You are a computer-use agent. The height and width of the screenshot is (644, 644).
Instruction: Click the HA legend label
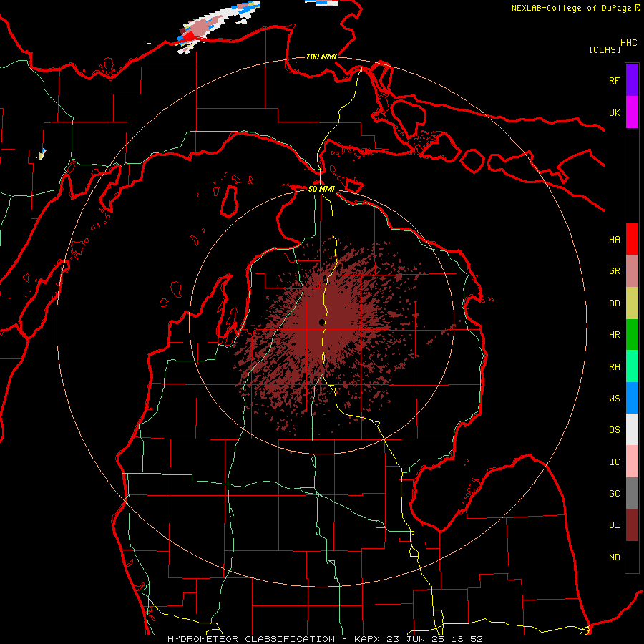(x=614, y=239)
